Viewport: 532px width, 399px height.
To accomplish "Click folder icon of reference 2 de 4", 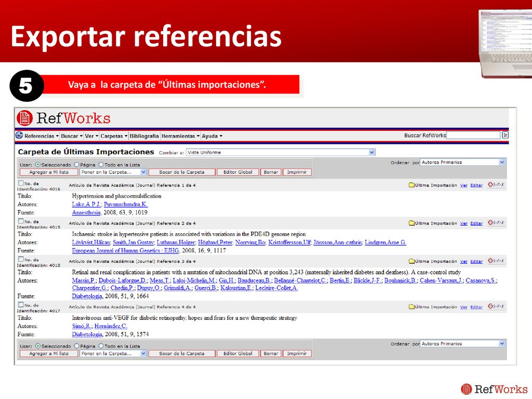I will pyautogui.click(x=412, y=223).
